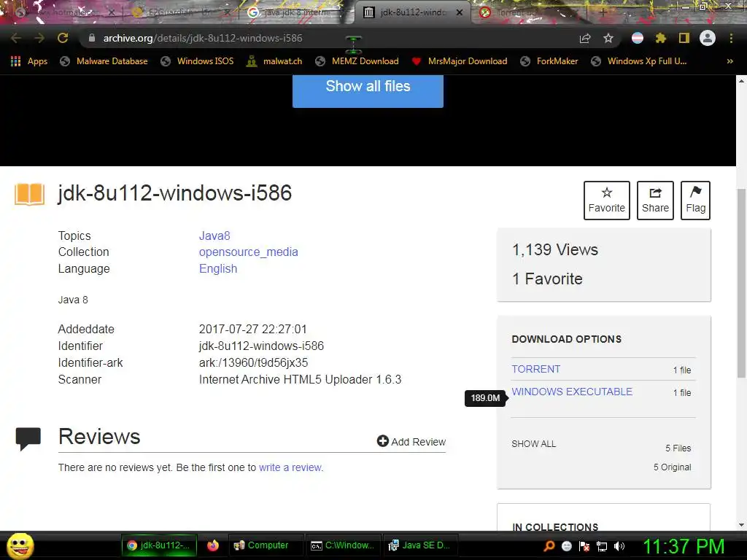Go forward using the browser forward arrow

(39, 38)
